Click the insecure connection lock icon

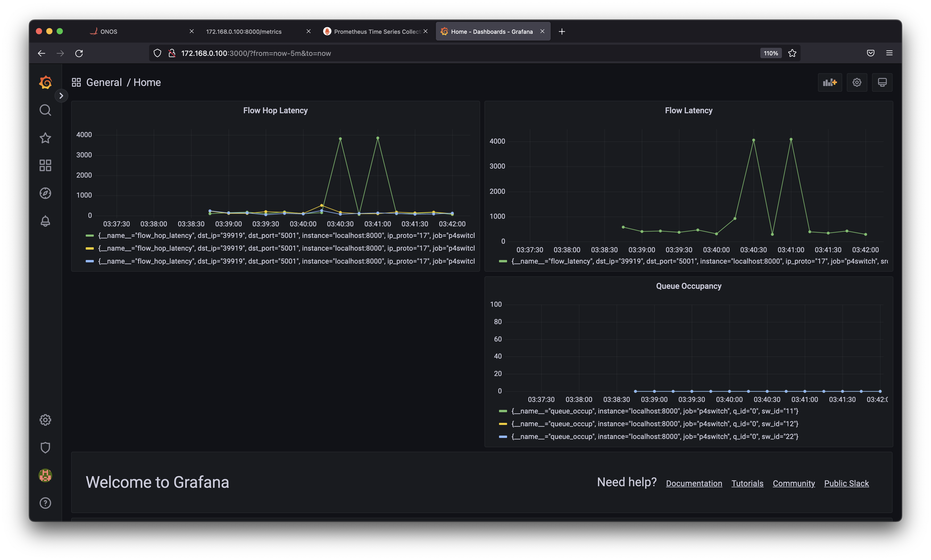click(x=172, y=53)
